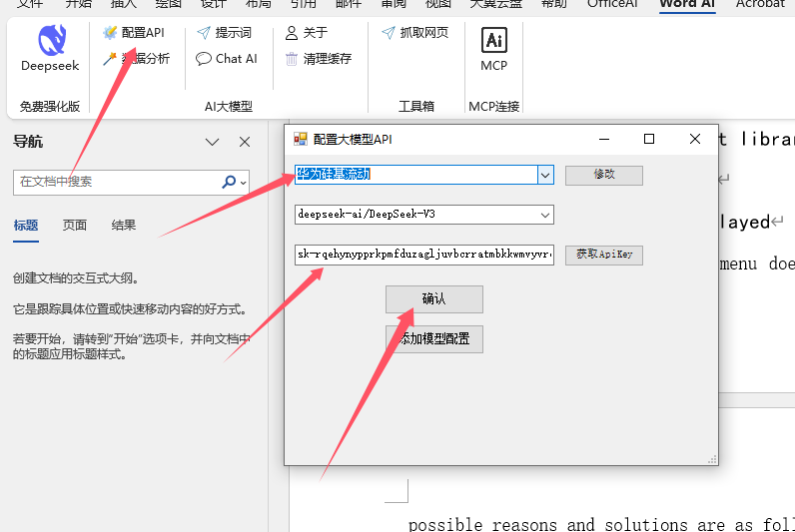795x532 pixels.
Task: Open the search options dropdown arrow
Action: point(244,183)
